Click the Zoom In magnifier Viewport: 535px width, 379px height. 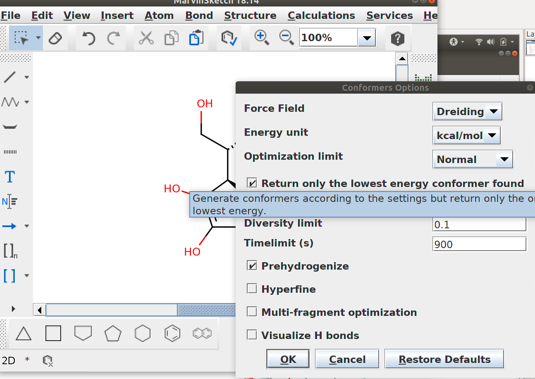(x=261, y=38)
